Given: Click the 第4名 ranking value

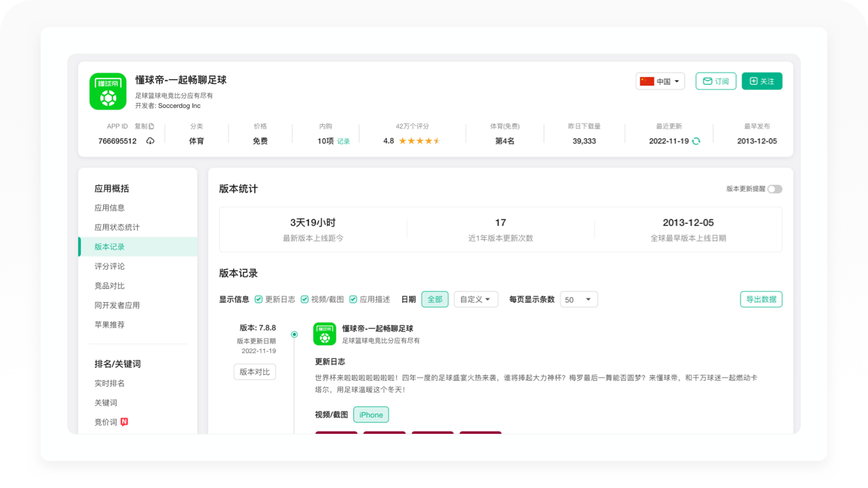Looking at the screenshot, I should pos(505,141).
